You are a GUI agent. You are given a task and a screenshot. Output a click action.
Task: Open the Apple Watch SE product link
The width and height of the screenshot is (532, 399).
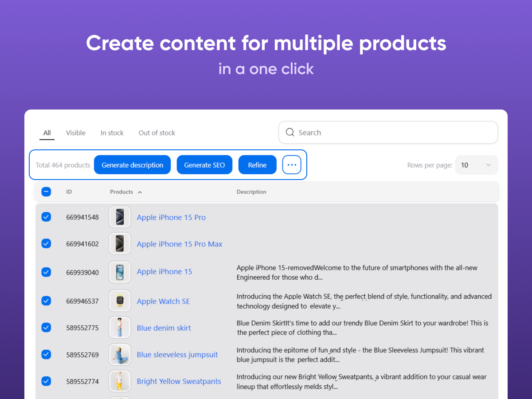163,301
